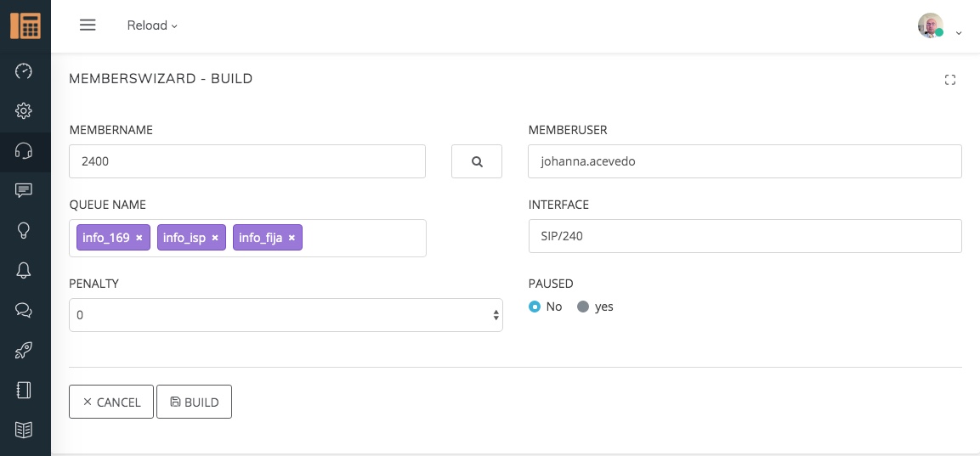Expand the Reload dropdown menu
This screenshot has height=456, width=980.
pyautogui.click(x=152, y=25)
